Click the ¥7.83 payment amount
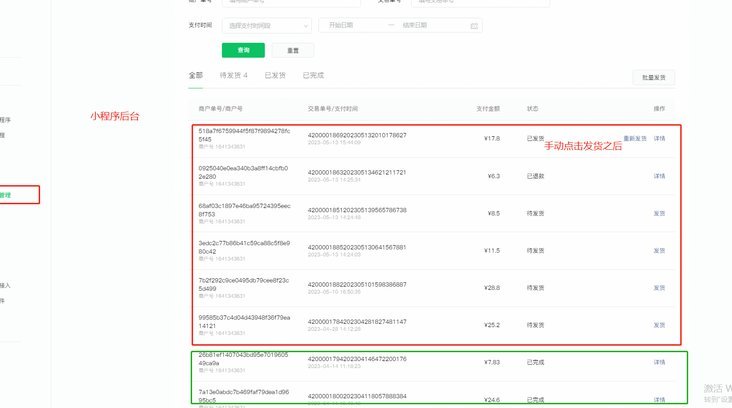This screenshot has height=408, width=732. [x=492, y=362]
